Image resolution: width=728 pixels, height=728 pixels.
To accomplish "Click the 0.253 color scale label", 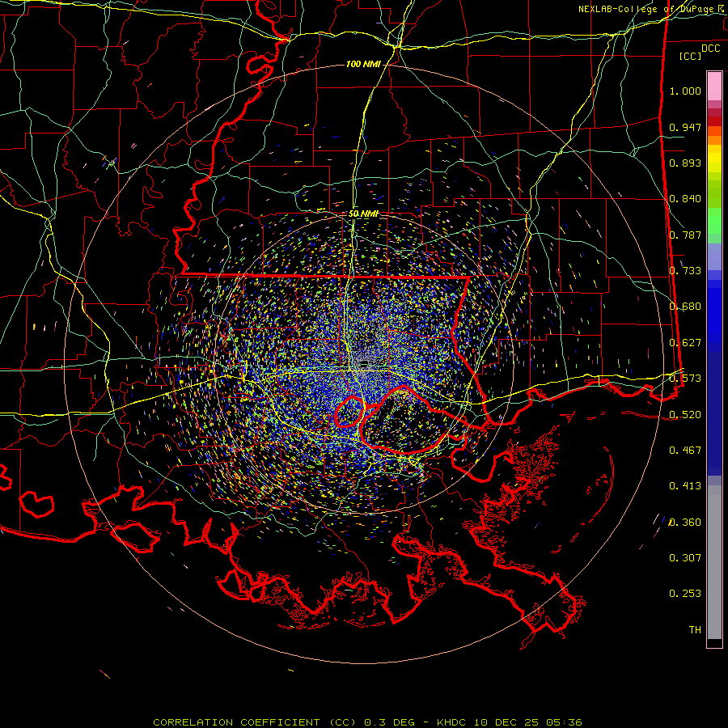I will pyautogui.click(x=685, y=594).
